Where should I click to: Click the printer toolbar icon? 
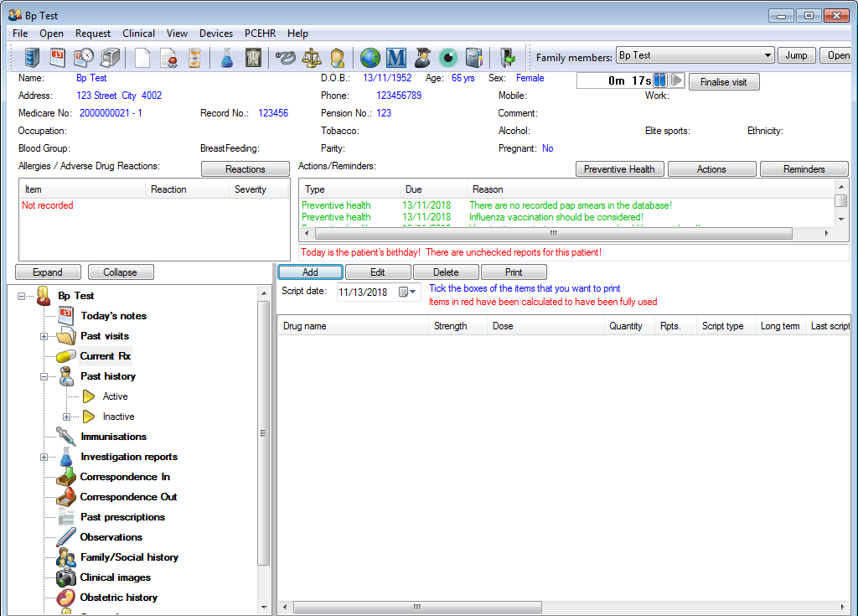110,57
